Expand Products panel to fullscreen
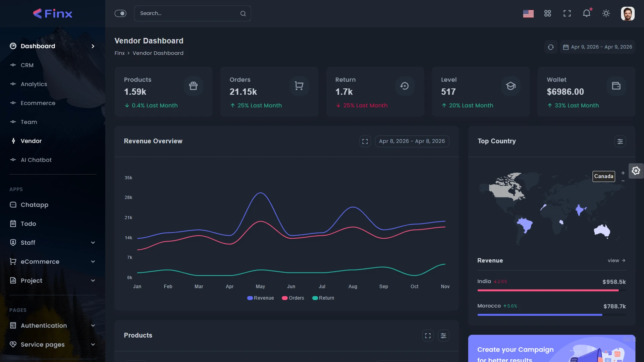 pos(428,336)
